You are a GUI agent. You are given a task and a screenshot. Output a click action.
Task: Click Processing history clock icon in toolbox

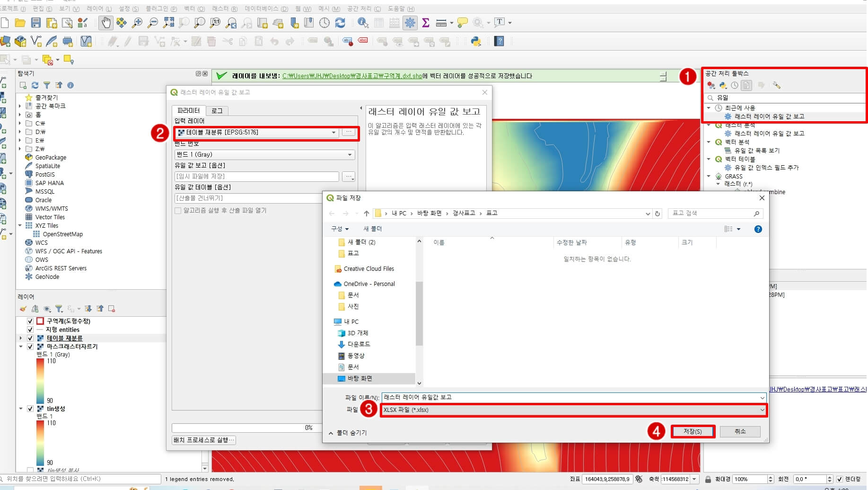(734, 85)
